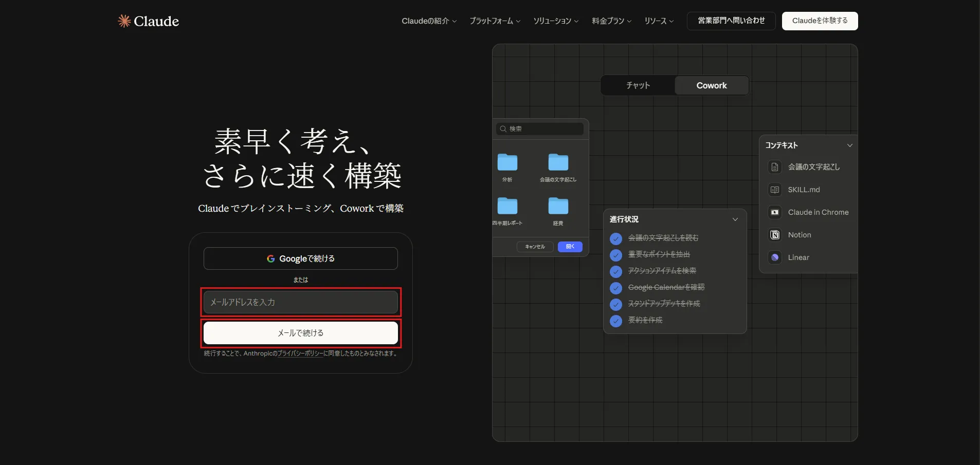This screenshot has width=980, height=465.
Task: Click the Linear icon in context panel
Action: coord(775,257)
